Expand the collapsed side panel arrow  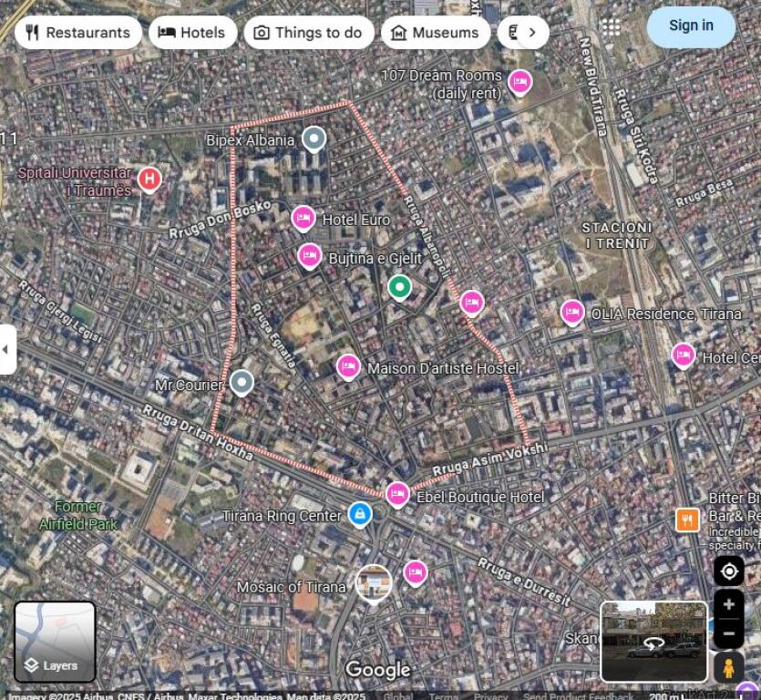click(6, 349)
